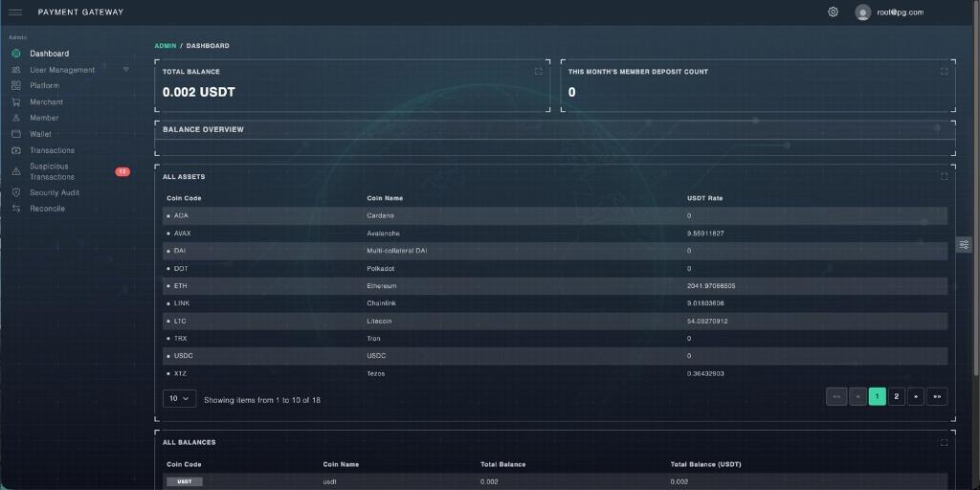980x490 pixels.
Task: Click the AVAX coin row
Action: click(555, 234)
